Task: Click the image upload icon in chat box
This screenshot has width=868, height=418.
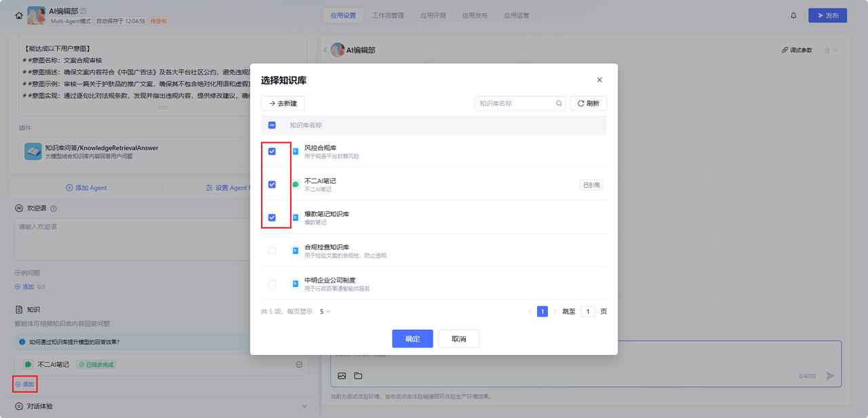Action: click(342, 375)
